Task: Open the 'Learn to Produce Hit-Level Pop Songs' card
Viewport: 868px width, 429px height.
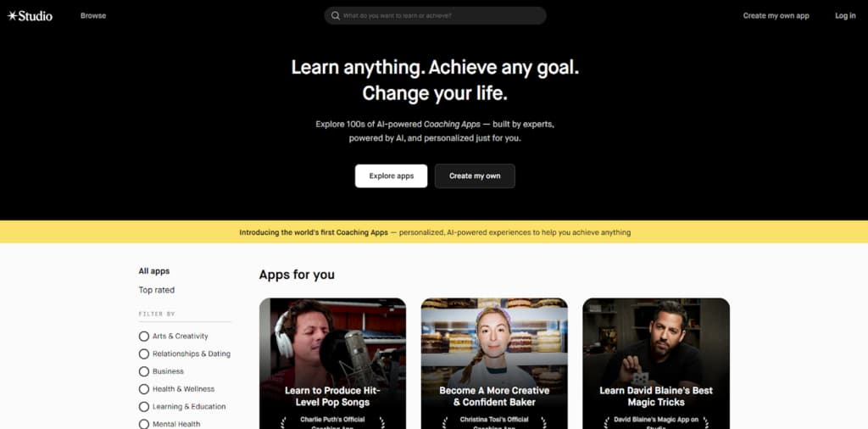Action: 332,364
